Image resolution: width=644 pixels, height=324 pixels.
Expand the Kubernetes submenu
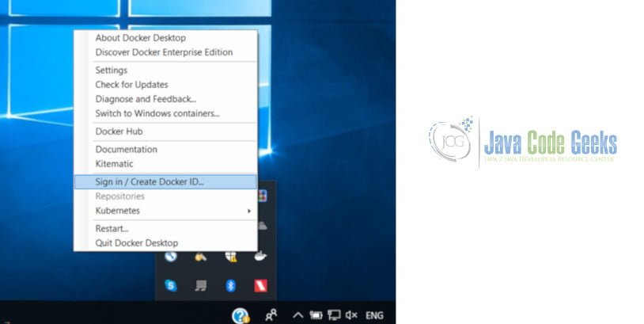[x=165, y=211]
